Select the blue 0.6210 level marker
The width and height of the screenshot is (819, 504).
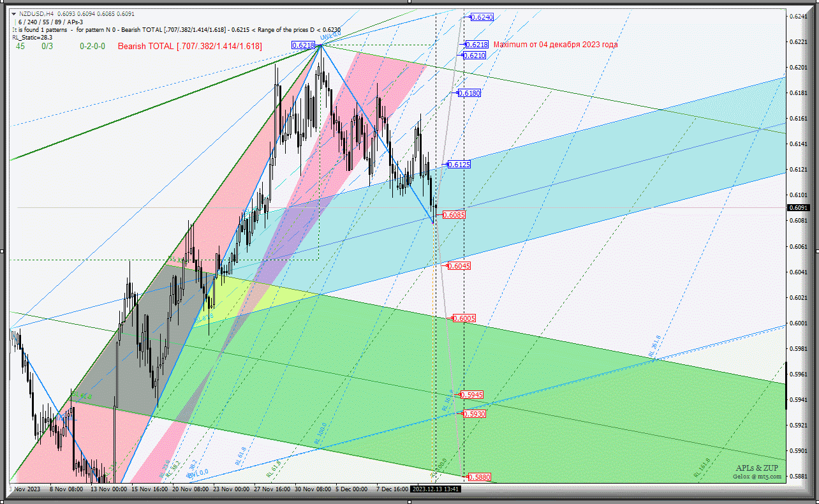click(x=475, y=56)
